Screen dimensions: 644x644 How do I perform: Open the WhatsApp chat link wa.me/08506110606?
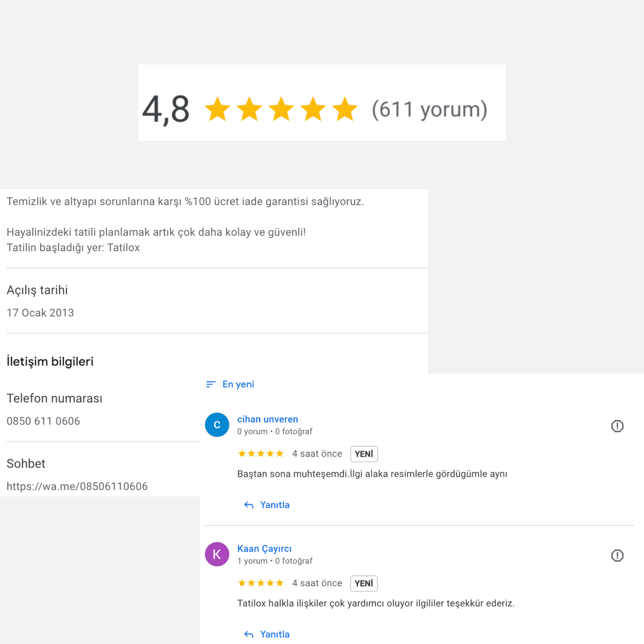click(x=77, y=486)
